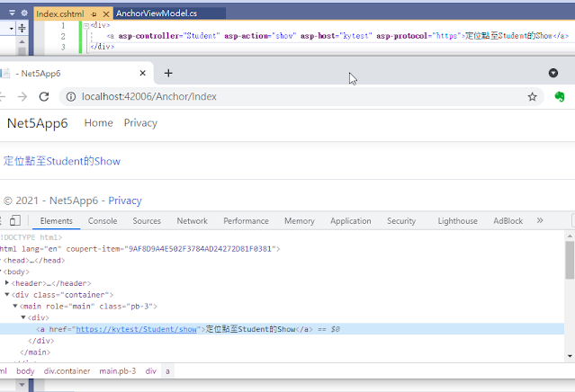Select body in the DevTools breadcrumb
This screenshot has width=575, height=392.
point(25,371)
